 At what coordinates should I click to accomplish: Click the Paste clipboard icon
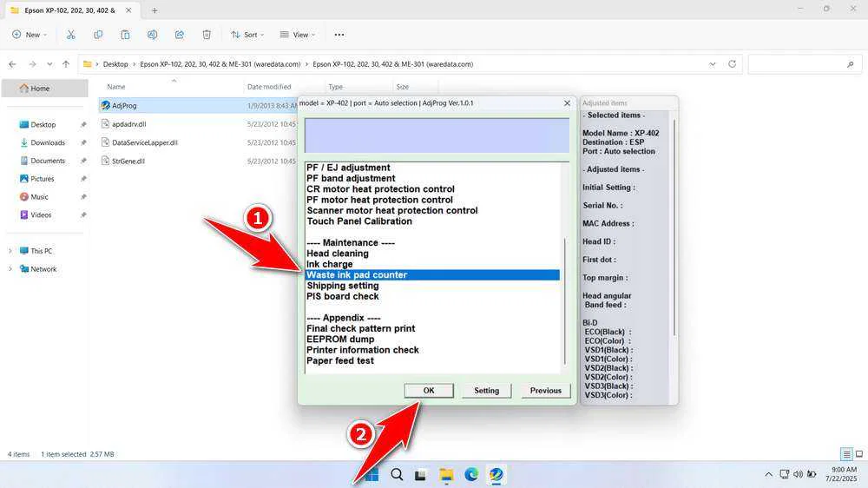coord(125,35)
